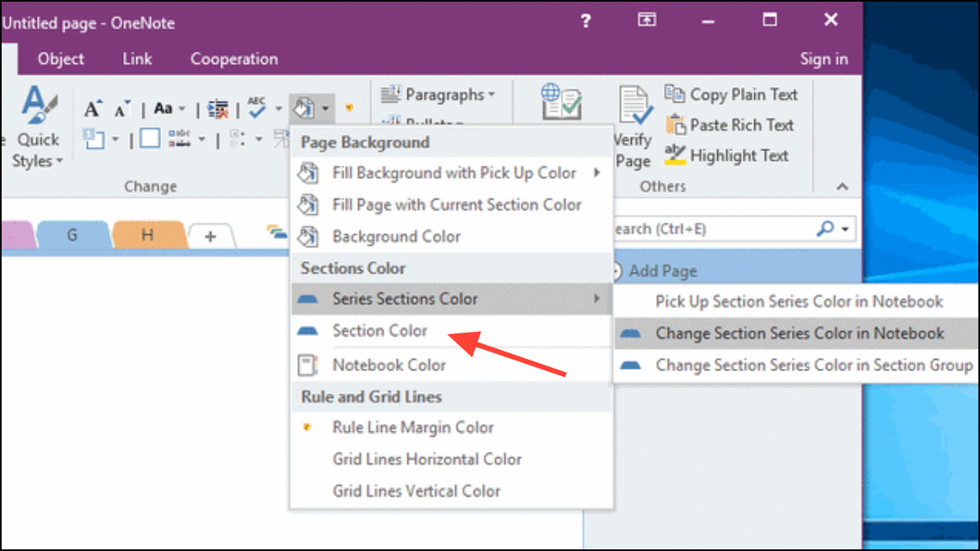
Task: Click the Notebook Color book icon
Action: pos(307,365)
